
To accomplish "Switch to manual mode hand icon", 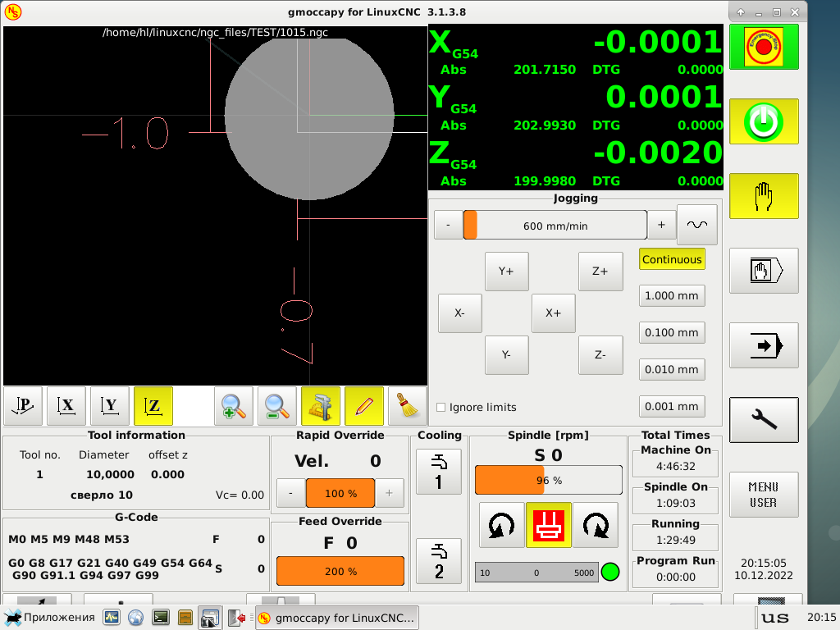I will [x=764, y=196].
